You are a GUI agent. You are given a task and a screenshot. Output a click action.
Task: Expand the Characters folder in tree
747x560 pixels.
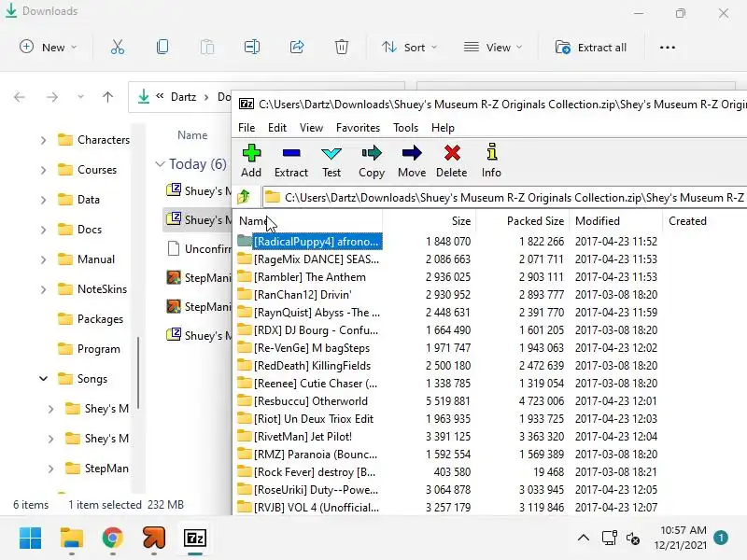(43, 140)
